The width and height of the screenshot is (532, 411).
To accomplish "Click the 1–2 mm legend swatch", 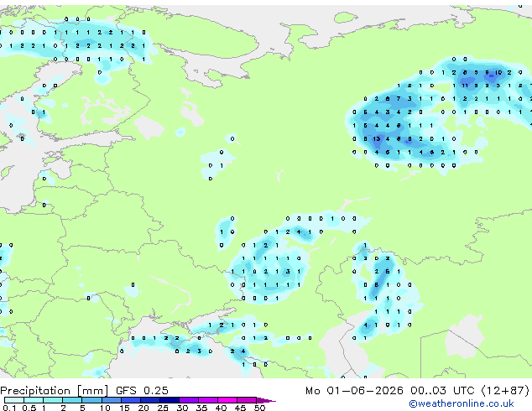I will (x=53, y=400).
